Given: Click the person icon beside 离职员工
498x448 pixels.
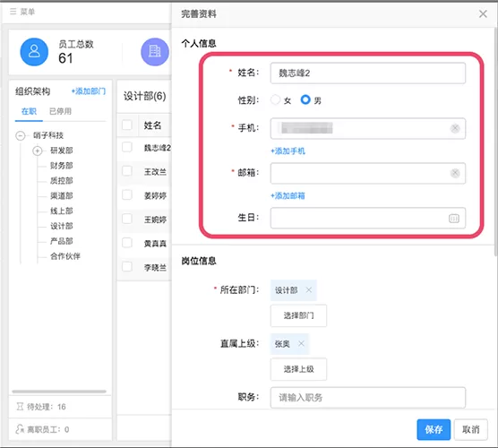Looking at the screenshot, I should [x=20, y=429].
